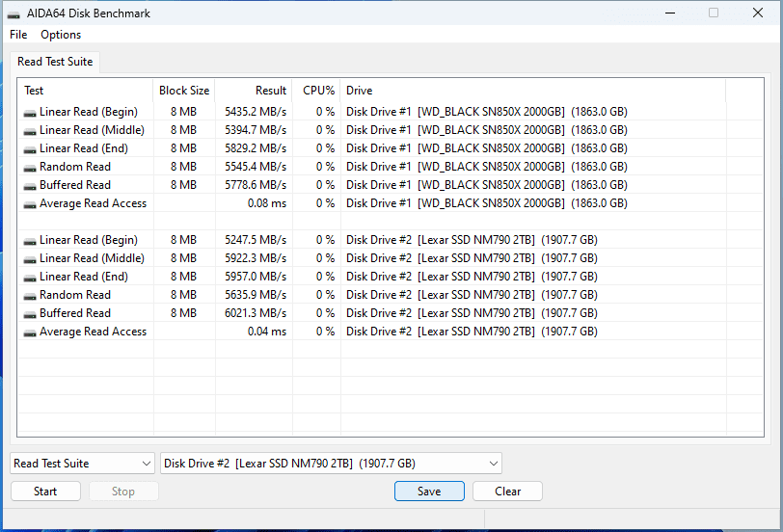783x532 pixels.
Task: Click the CPU% column header
Action: tap(316, 91)
